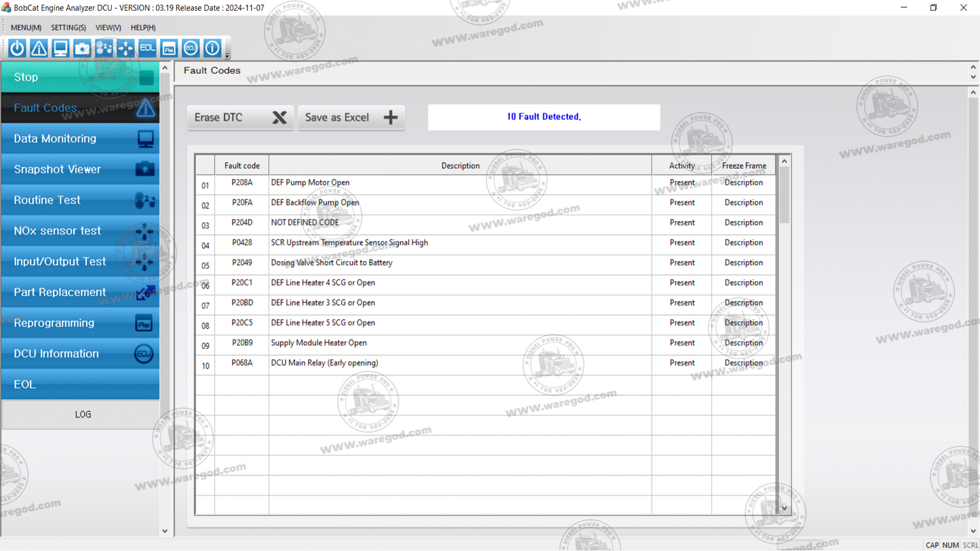Click the Input/Output Test arrows toolbar icon
This screenshot has width=980, height=551.
(125, 47)
